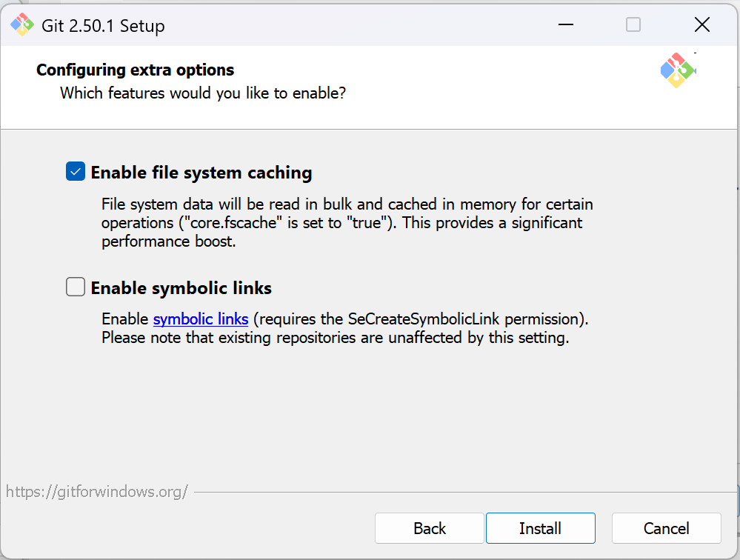The image size is (740, 560).
Task: Click the Git logo in the title bar
Action: click(22, 25)
